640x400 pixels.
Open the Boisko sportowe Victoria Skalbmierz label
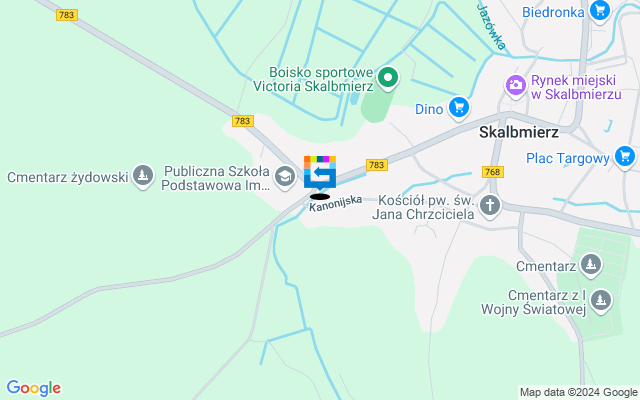point(313,79)
